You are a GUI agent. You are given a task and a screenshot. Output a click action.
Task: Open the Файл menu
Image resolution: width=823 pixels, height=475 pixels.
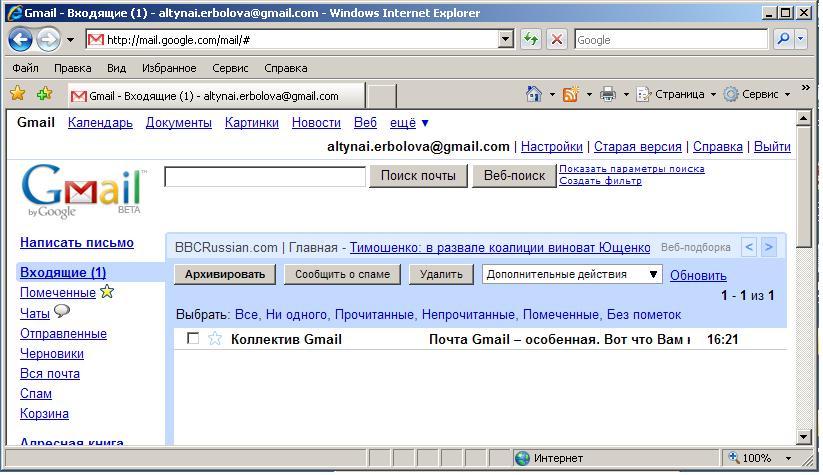tap(25, 68)
